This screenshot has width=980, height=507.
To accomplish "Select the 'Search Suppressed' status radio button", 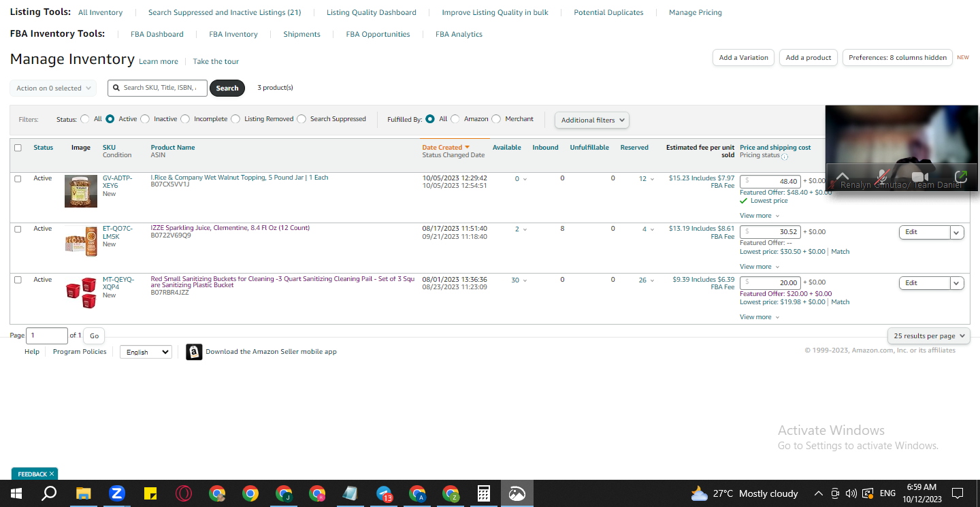I will (x=301, y=119).
